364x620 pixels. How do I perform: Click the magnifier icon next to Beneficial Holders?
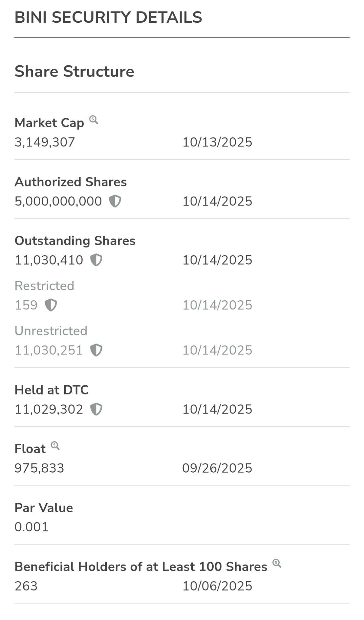pos(277,563)
